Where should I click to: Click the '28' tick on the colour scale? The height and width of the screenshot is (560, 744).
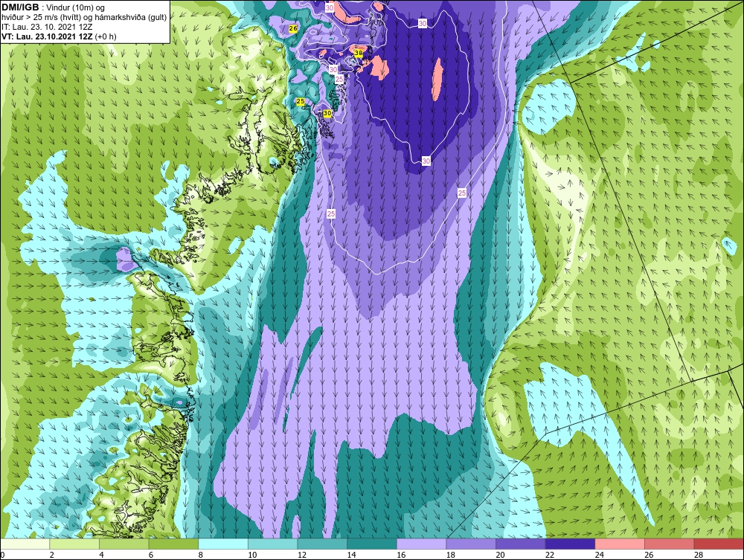699,555
